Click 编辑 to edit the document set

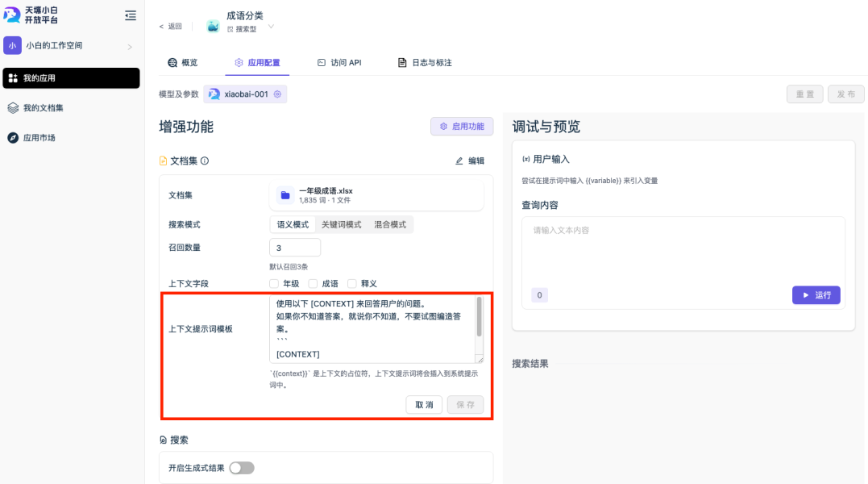(469, 161)
